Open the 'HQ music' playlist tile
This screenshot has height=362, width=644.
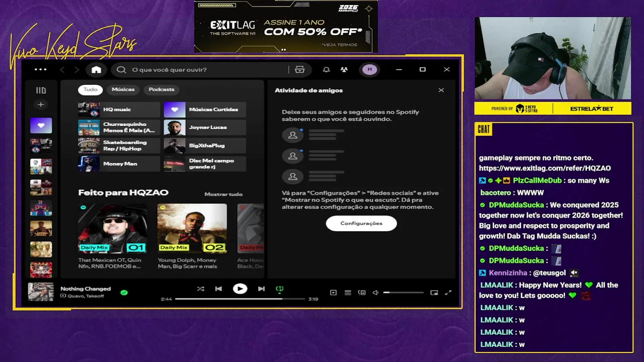point(119,110)
